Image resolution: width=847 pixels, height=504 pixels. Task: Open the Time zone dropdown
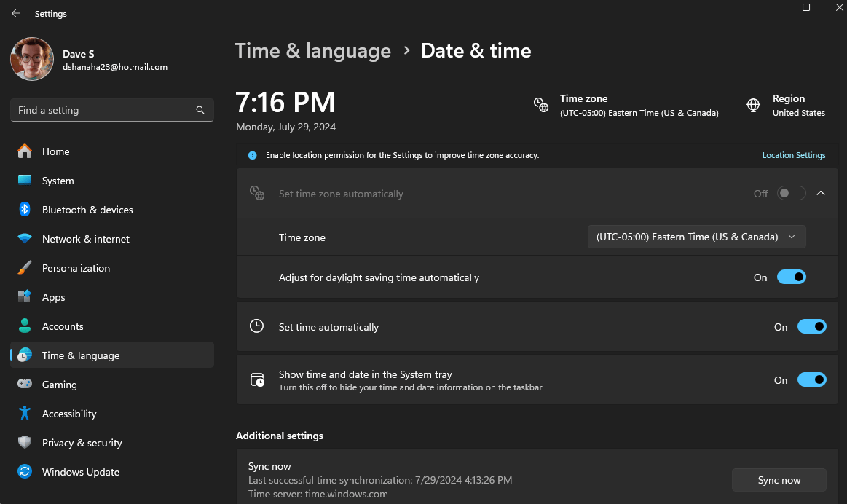coord(696,236)
